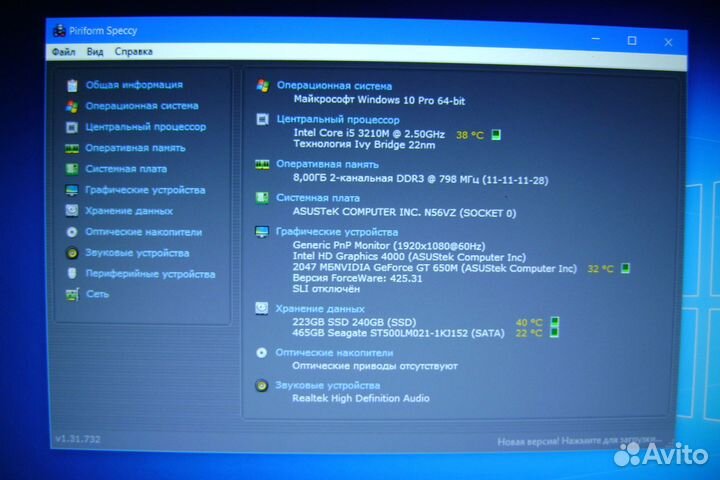Click the new version download notice

coord(579,441)
